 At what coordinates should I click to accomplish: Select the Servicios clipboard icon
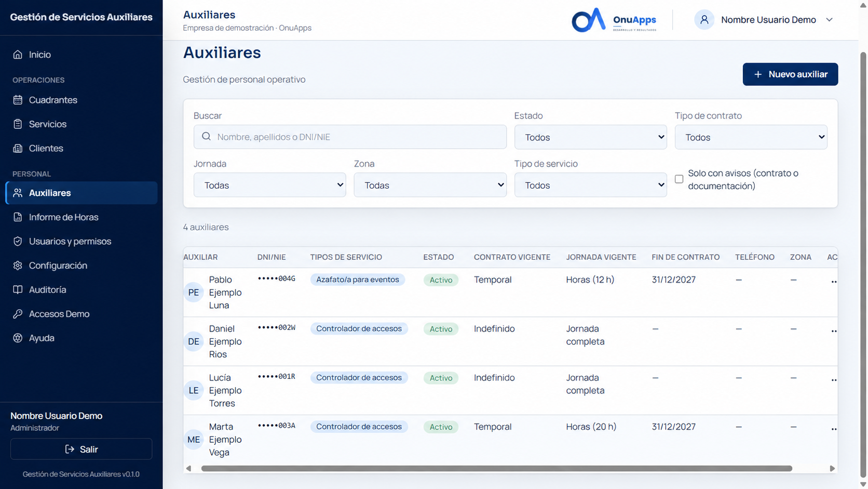[x=18, y=124]
